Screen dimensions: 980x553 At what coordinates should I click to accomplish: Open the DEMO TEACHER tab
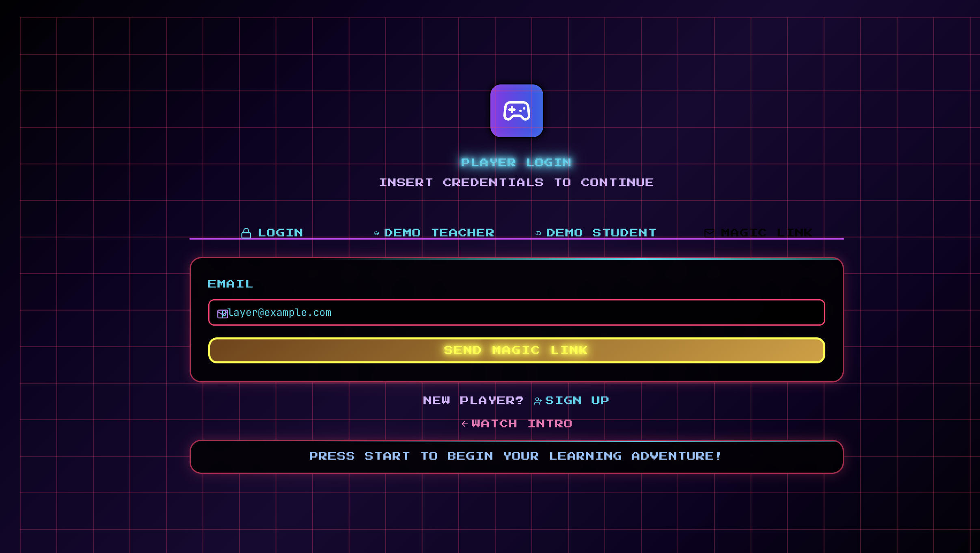pos(438,233)
